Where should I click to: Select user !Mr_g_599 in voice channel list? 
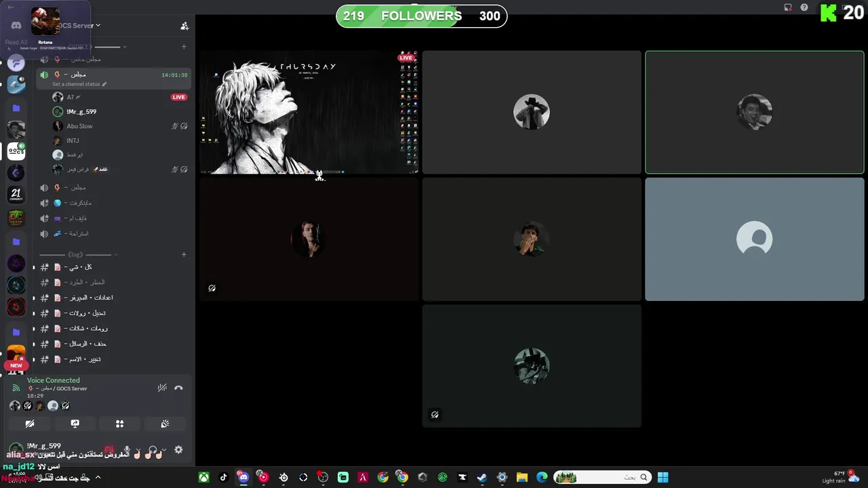pyautogui.click(x=81, y=112)
